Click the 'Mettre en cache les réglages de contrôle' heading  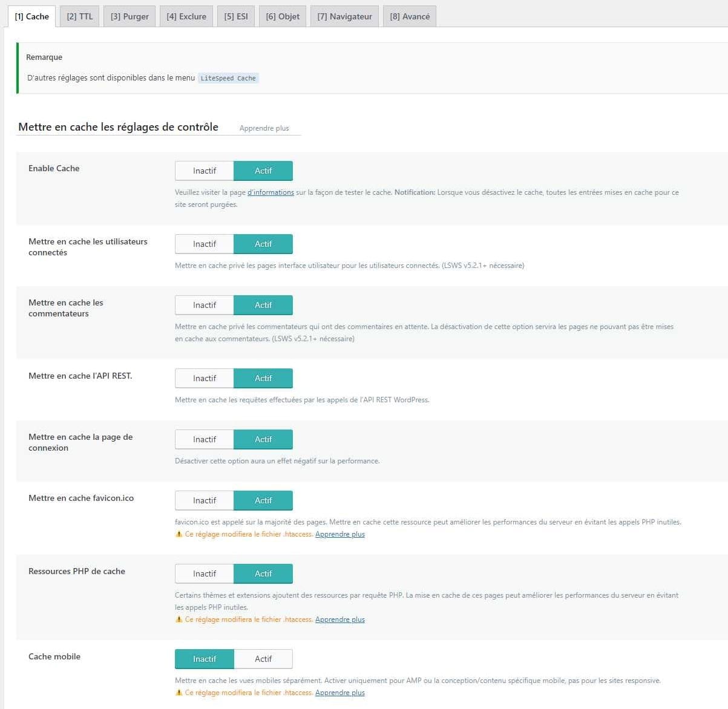(118, 127)
